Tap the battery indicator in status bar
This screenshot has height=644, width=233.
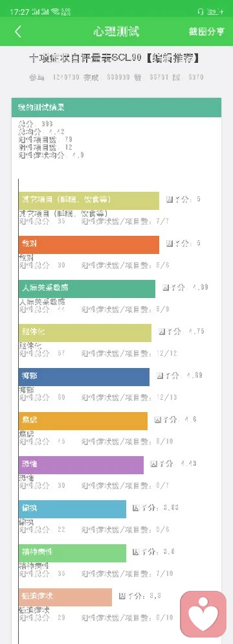click(x=215, y=12)
